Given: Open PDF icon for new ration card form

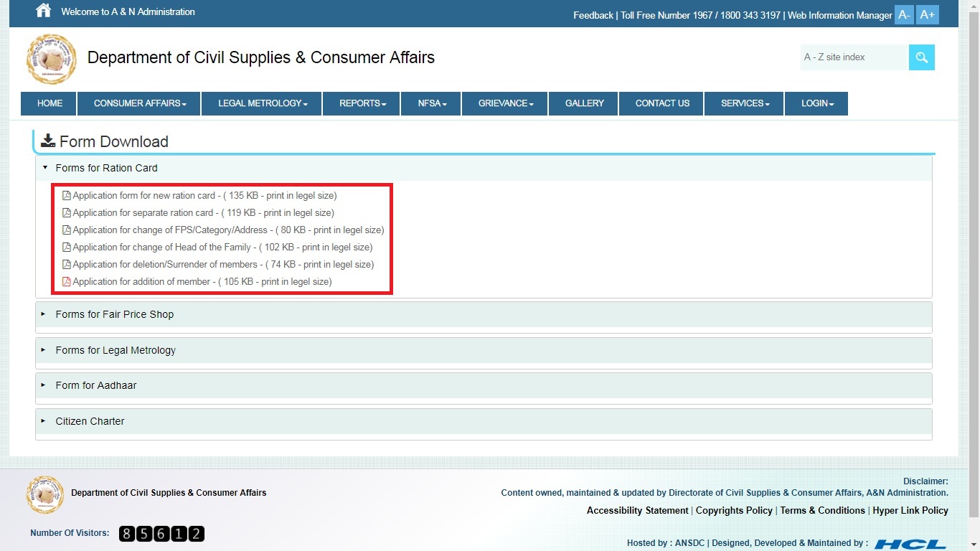Looking at the screenshot, I should (x=67, y=194).
